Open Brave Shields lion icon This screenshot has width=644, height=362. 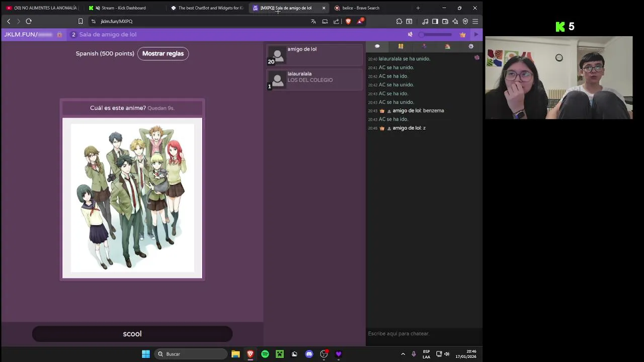(348, 21)
